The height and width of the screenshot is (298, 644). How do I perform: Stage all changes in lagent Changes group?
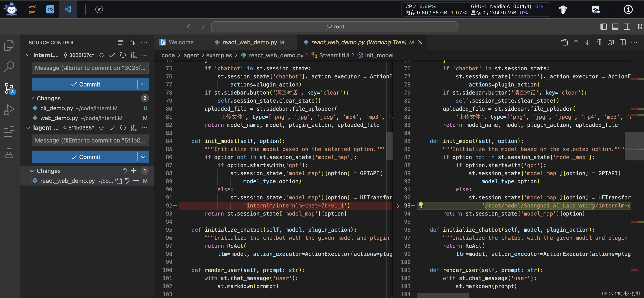click(x=134, y=171)
